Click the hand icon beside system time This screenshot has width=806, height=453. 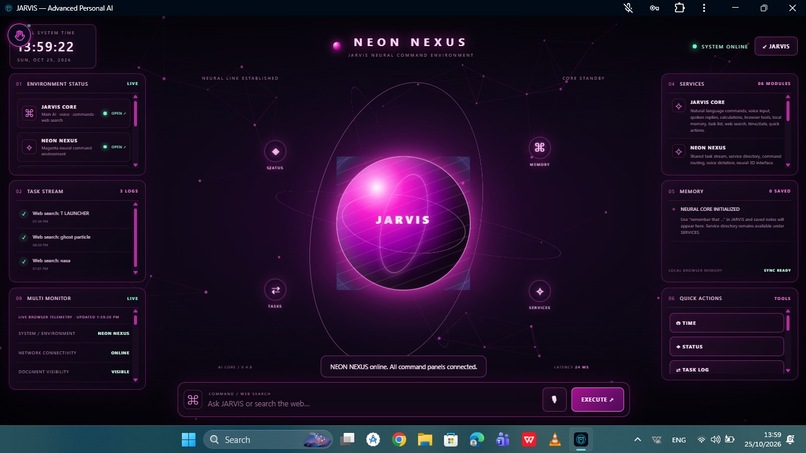point(20,35)
